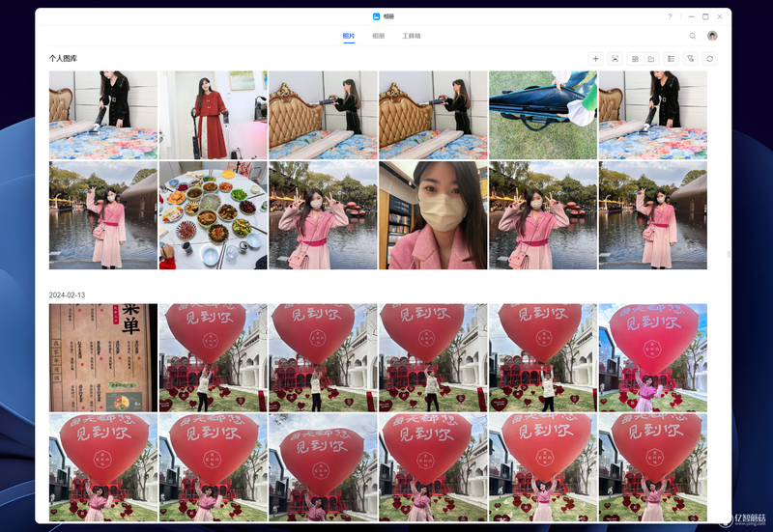Switch to folder view
The image size is (773, 532).
650,59
